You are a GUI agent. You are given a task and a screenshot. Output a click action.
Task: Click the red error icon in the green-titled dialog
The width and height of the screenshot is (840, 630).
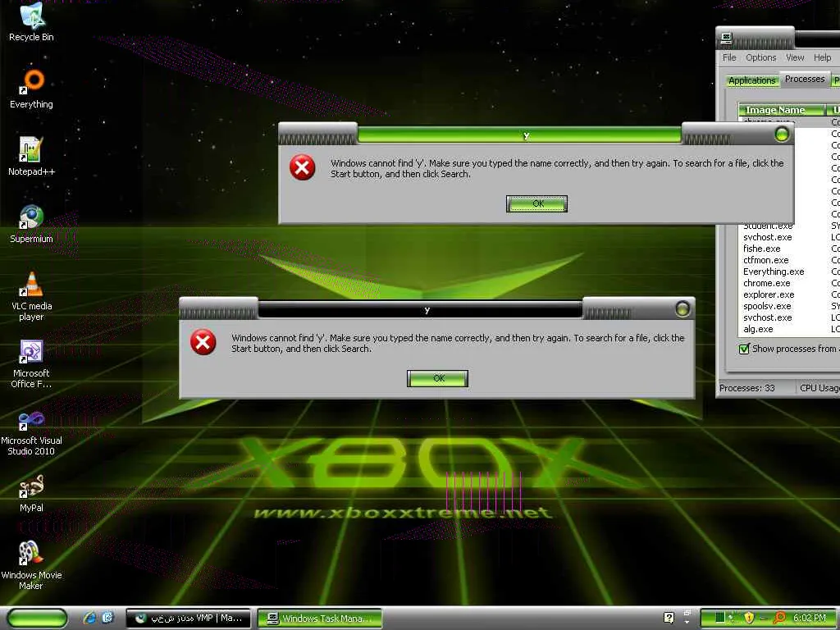tap(302, 167)
